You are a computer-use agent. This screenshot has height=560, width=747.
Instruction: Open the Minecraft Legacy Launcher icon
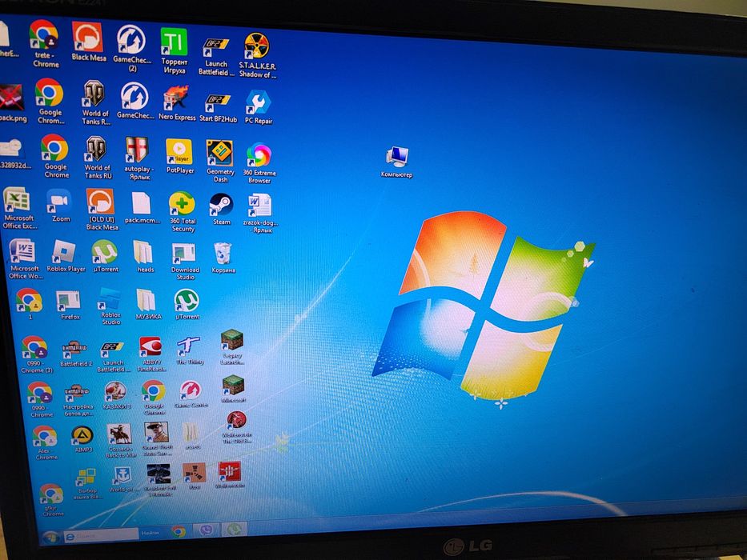click(x=232, y=348)
